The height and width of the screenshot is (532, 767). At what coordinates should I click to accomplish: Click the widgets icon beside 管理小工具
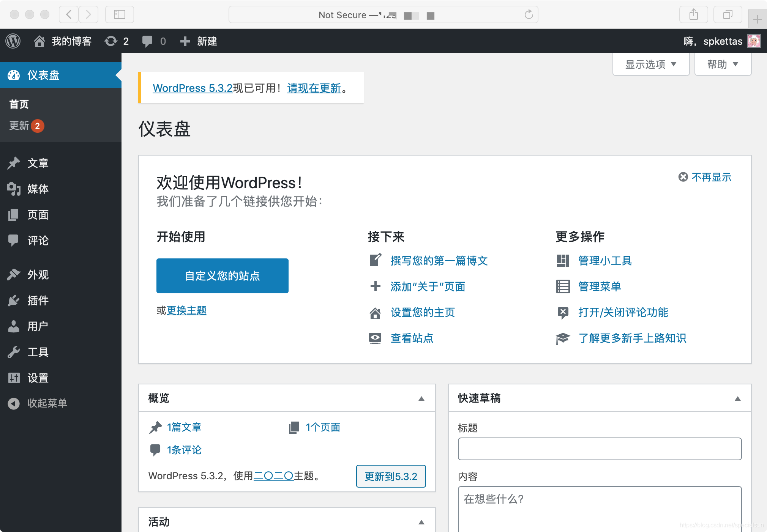563,261
